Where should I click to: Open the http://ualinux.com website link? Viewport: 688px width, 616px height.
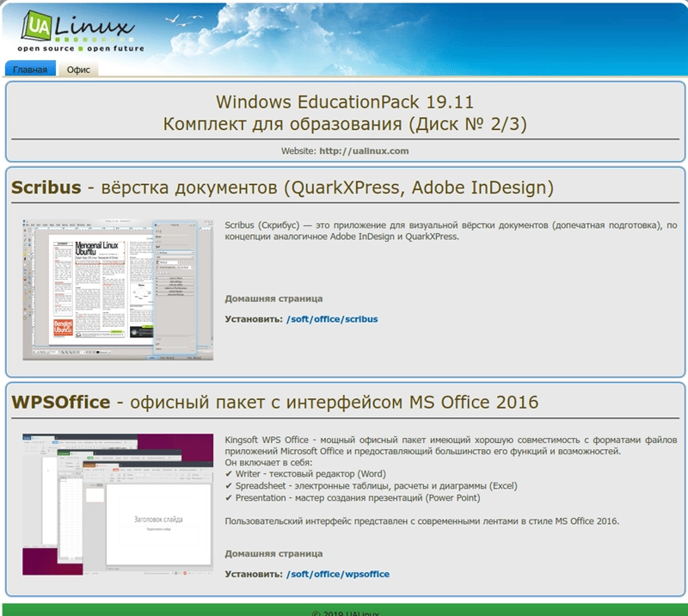coord(364,151)
